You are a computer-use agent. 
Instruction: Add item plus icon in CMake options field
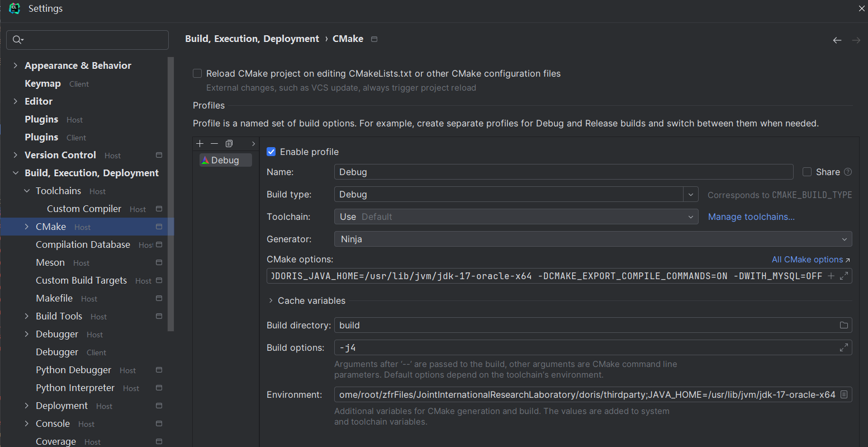click(831, 276)
